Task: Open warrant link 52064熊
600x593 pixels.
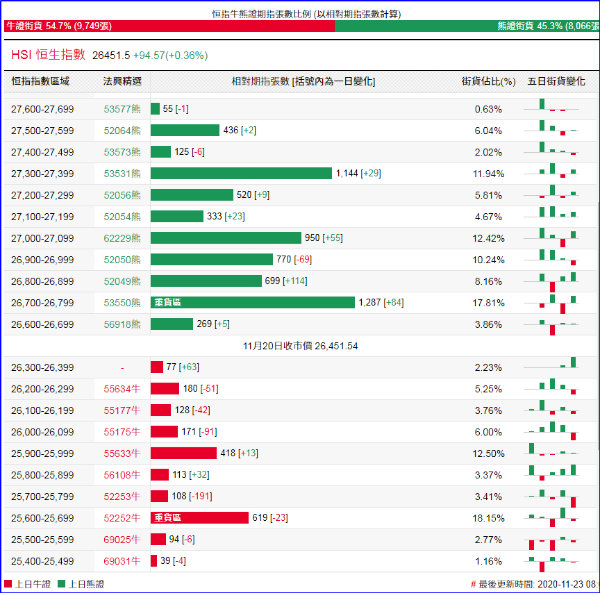Action: click(x=122, y=130)
